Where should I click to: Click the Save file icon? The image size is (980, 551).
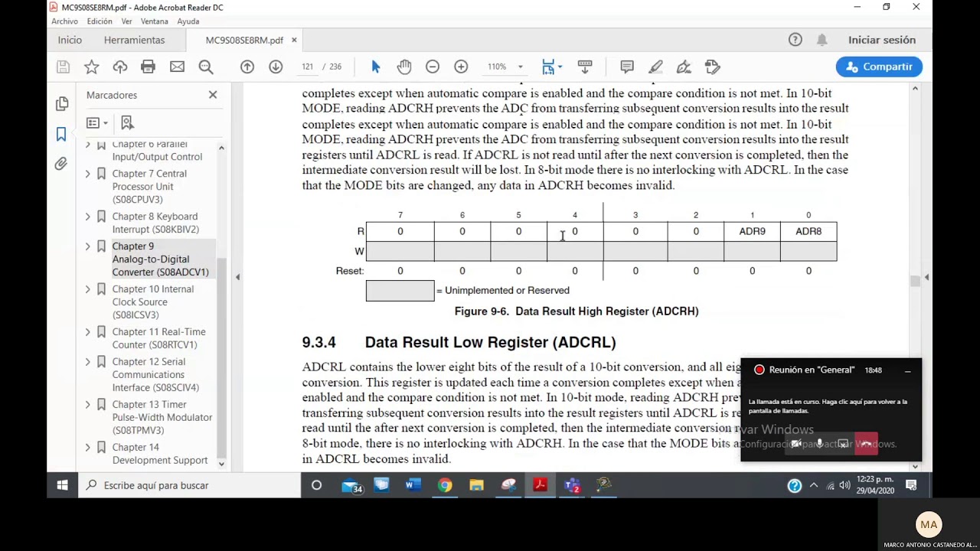coord(63,67)
